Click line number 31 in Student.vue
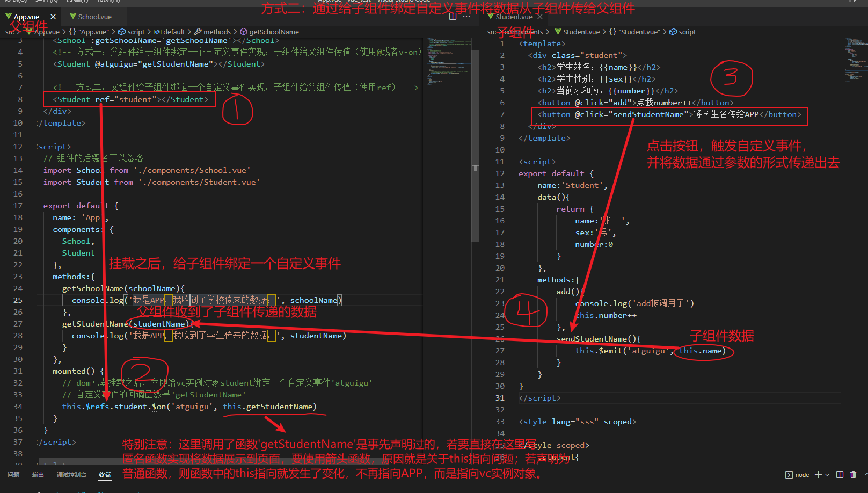 [x=500, y=398]
